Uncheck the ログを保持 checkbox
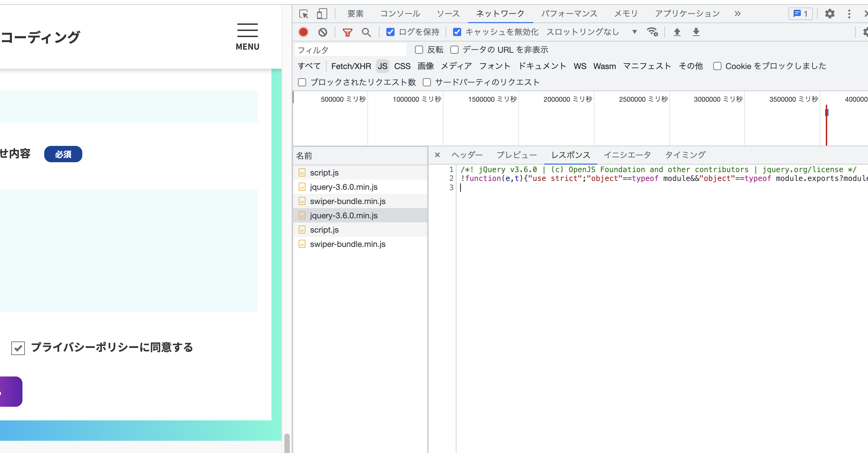Image resolution: width=868 pixels, height=453 pixels. (390, 32)
